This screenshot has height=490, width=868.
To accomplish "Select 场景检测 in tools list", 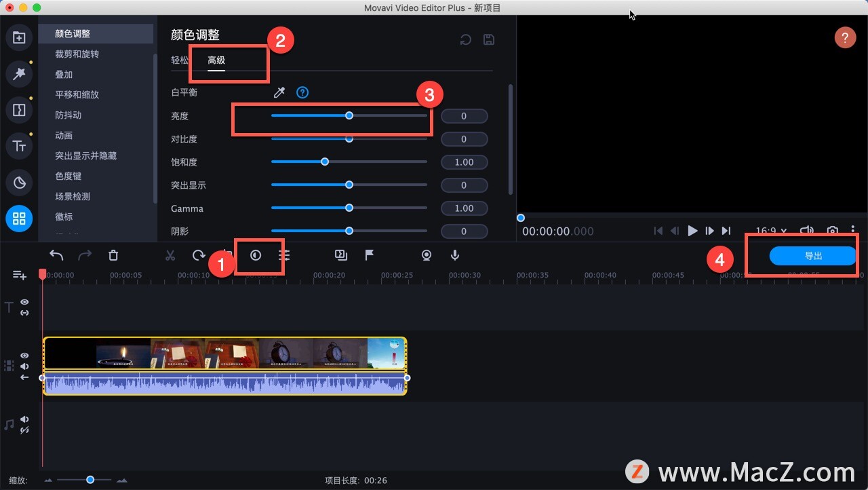I will [x=96, y=196].
